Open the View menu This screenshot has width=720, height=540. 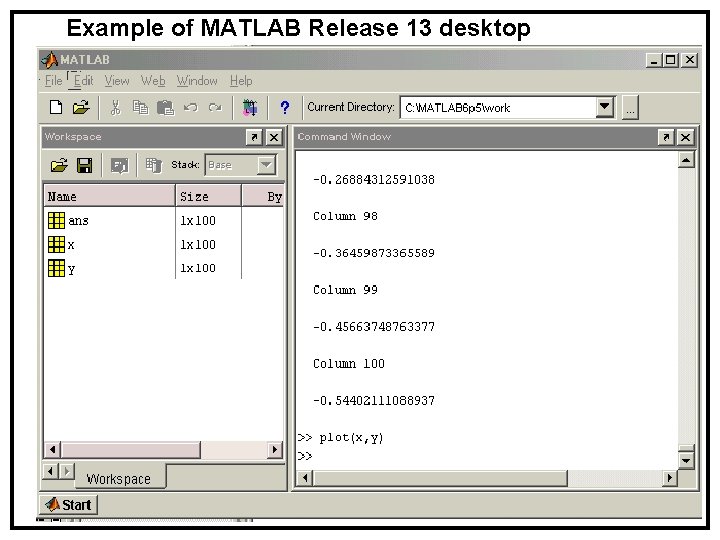point(117,81)
